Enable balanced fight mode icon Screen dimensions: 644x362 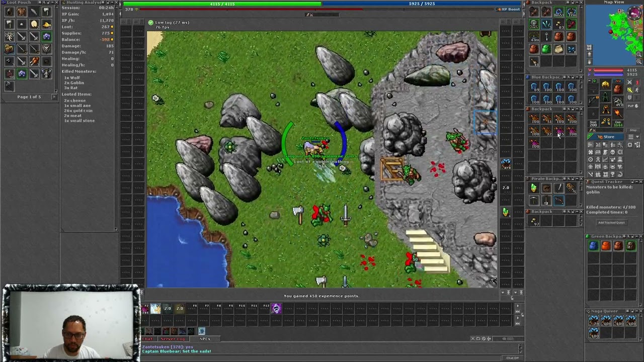pos(630,90)
